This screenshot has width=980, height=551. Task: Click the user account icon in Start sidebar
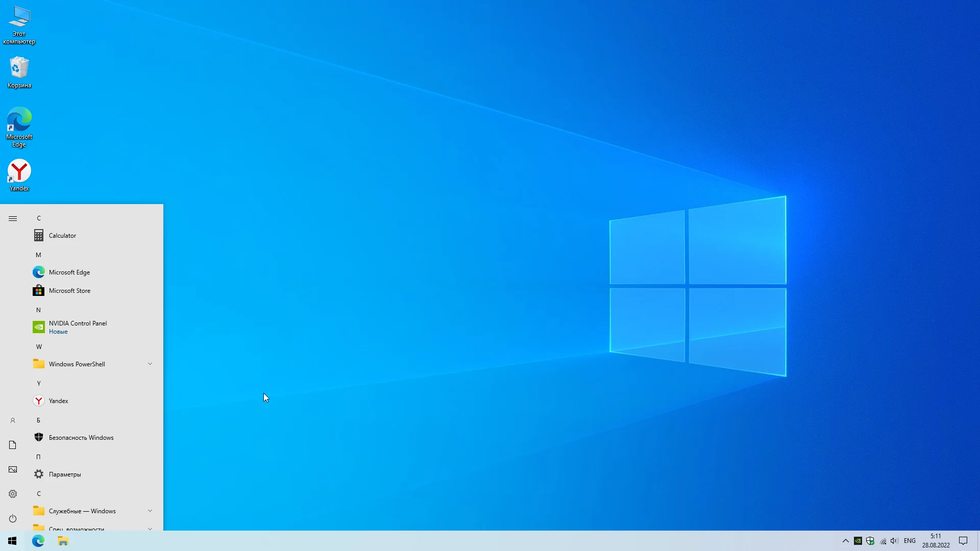point(13,420)
